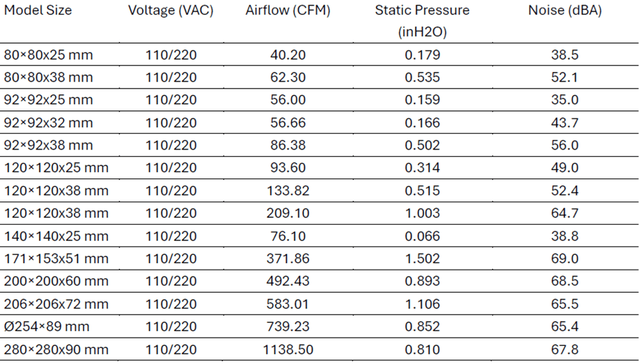640x364 pixels.
Task: Click the 35.0 noise level cell
Action: click(565, 100)
